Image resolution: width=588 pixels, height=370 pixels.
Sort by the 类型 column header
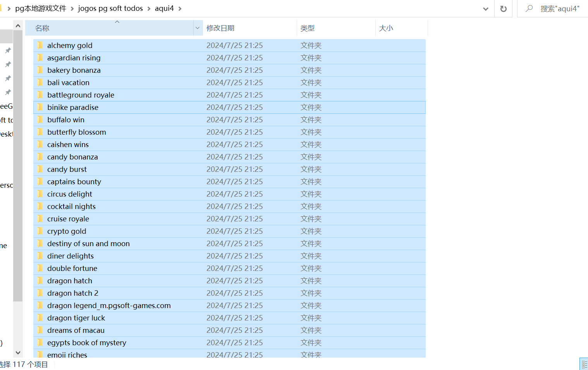307,28
